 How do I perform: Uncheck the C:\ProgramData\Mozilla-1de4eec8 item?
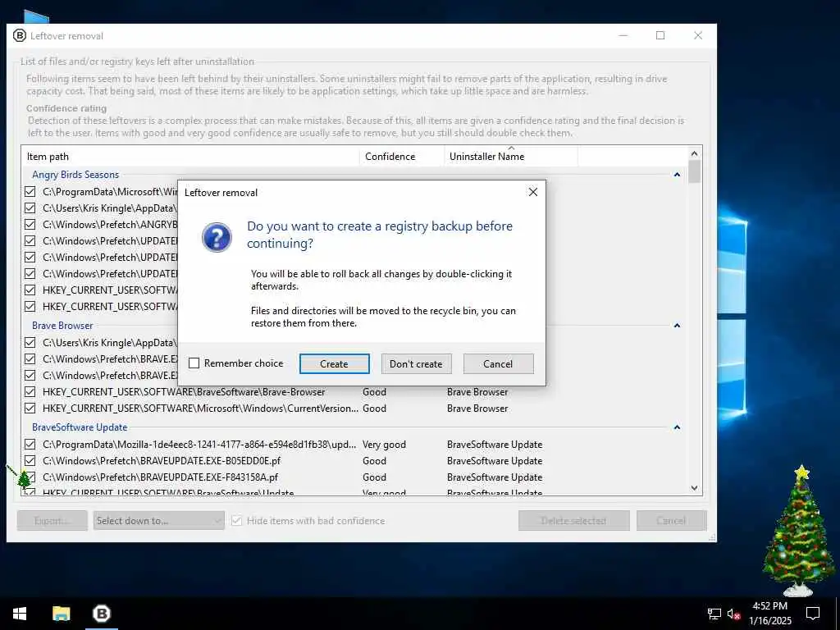pos(30,445)
